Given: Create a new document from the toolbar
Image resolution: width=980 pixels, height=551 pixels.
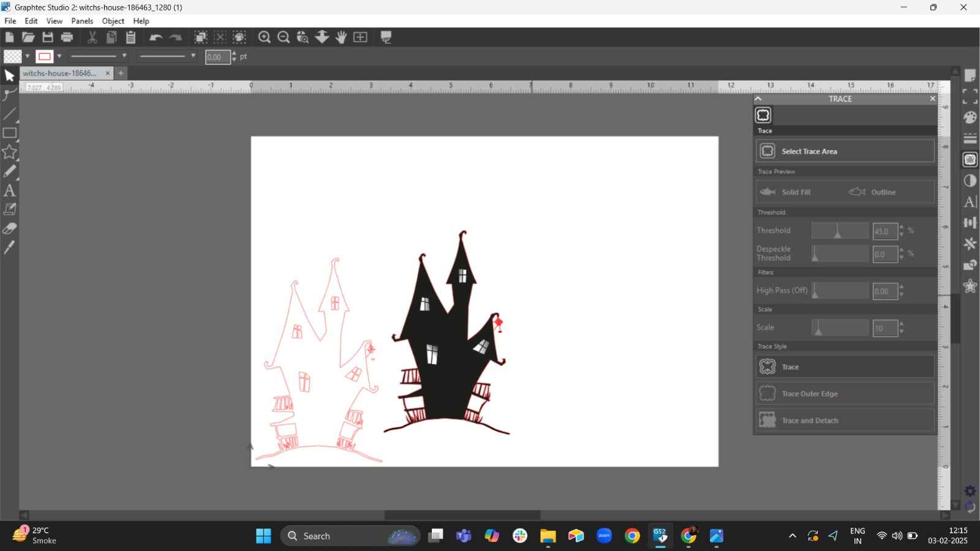Looking at the screenshot, I should tap(9, 37).
